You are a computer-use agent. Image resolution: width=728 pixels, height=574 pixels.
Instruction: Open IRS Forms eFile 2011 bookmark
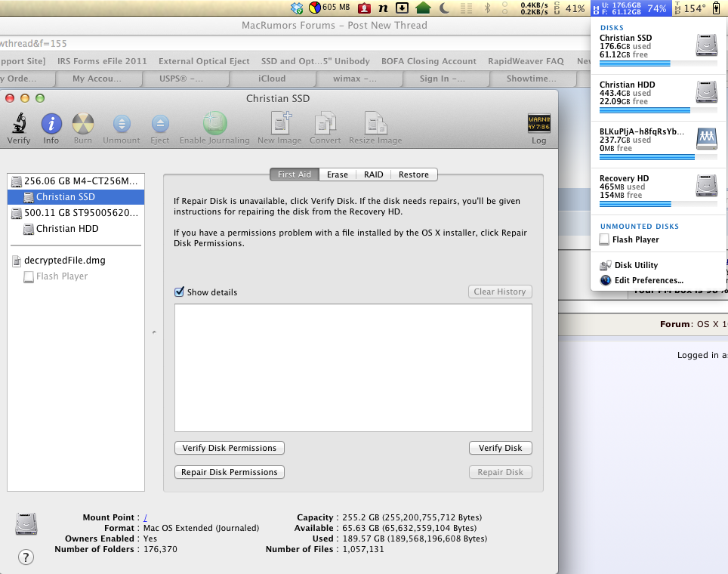point(102,61)
